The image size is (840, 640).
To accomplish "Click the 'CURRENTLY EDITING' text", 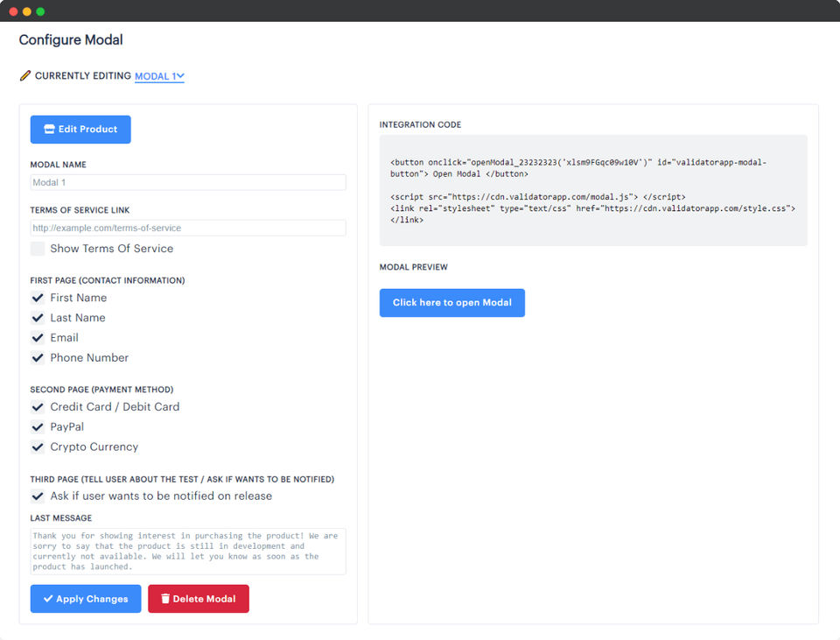I will pyautogui.click(x=83, y=75).
